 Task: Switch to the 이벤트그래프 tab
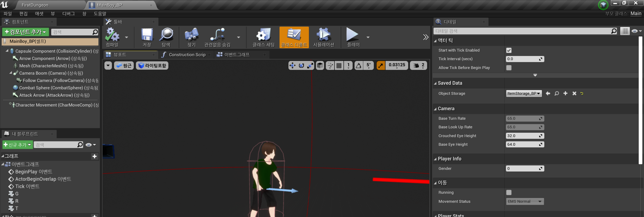(x=236, y=55)
